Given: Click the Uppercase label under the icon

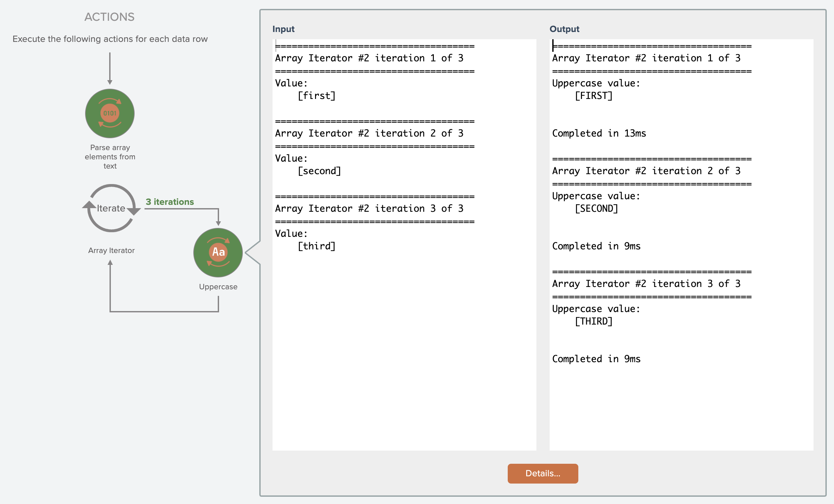Looking at the screenshot, I should point(218,287).
